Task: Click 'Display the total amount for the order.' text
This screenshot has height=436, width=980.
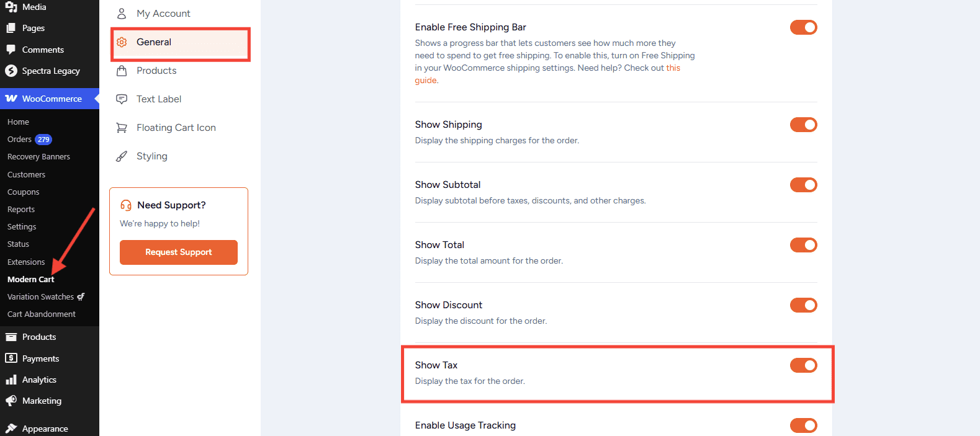Action: tap(489, 261)
